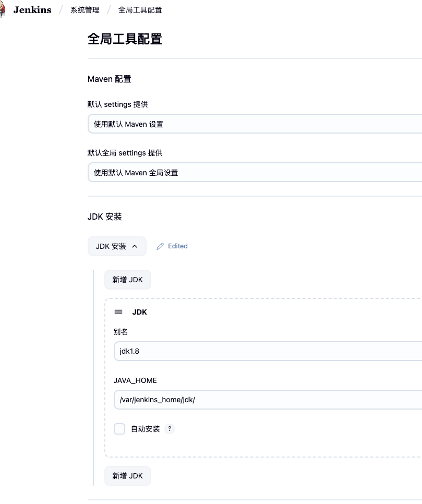Show help via the 自动安装 question mark
The height and width of the screenshot is (504, 422).
[x=170, y=429]
